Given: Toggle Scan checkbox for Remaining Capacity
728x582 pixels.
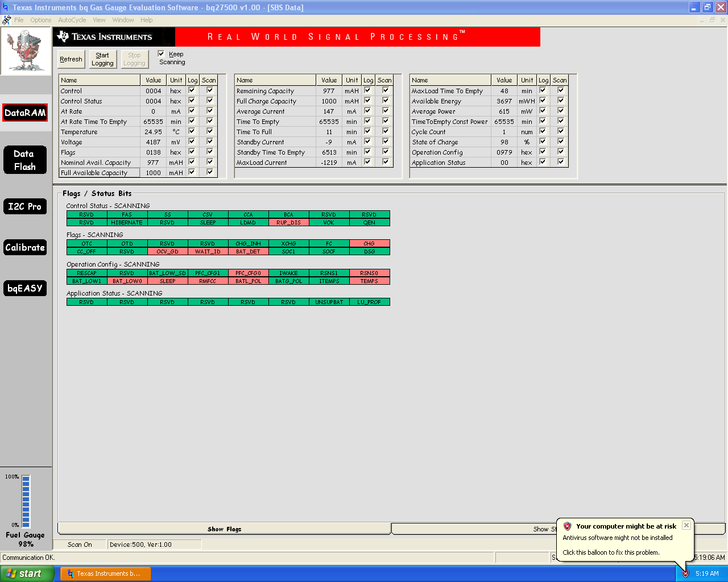Looking at the screenshot, I should pyautogui.click(x=386, y=90).
